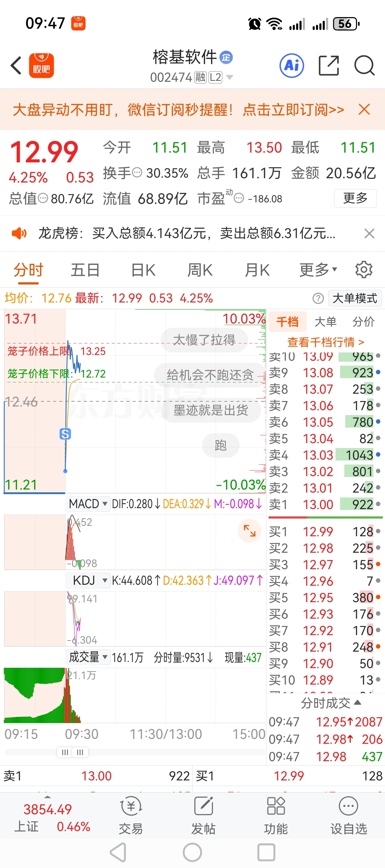Switch to the 日K tab

click(x=143, y=270)
